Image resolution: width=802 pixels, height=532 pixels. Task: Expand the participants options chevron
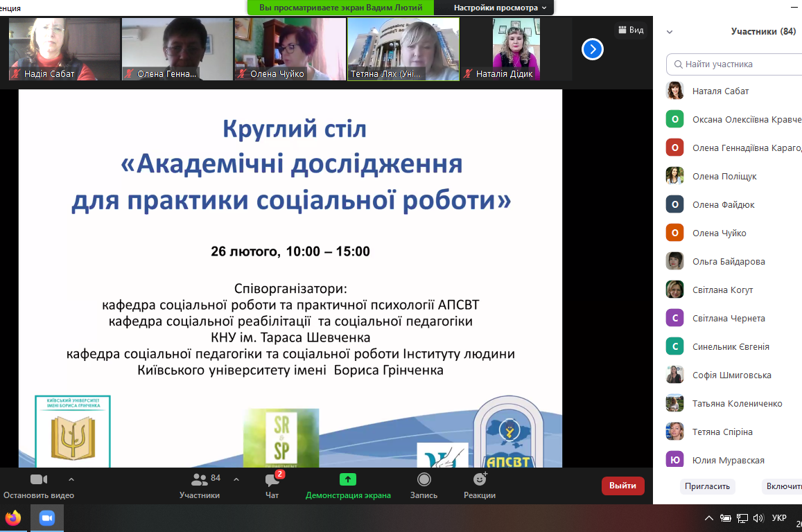236,479
